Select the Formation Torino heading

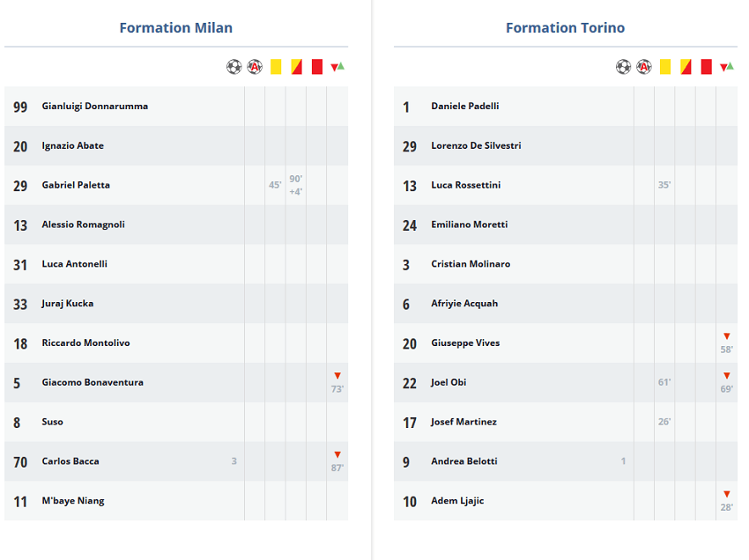[x=565, y=27]
